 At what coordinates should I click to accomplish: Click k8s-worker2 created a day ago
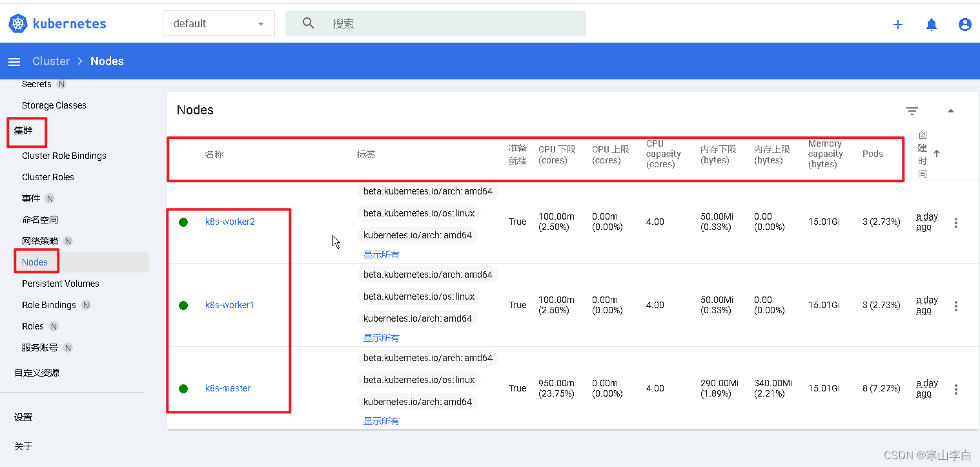(927, 222)
